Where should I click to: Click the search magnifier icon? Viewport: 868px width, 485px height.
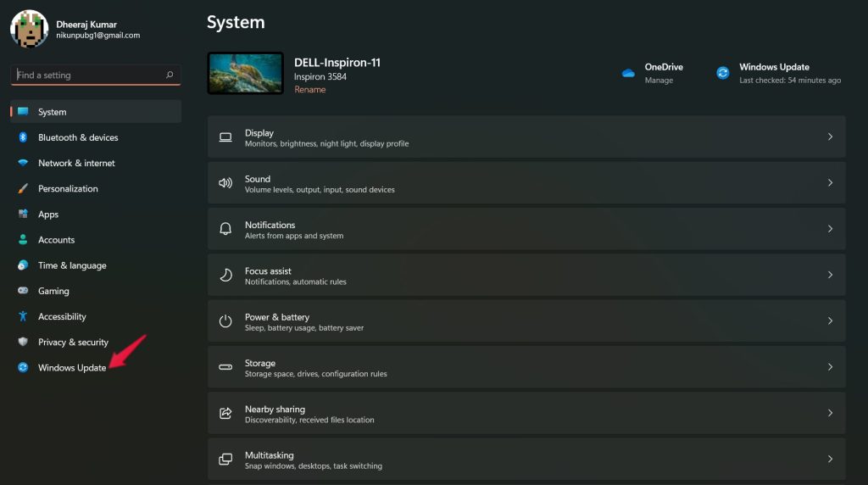click(x=170, y=75)
